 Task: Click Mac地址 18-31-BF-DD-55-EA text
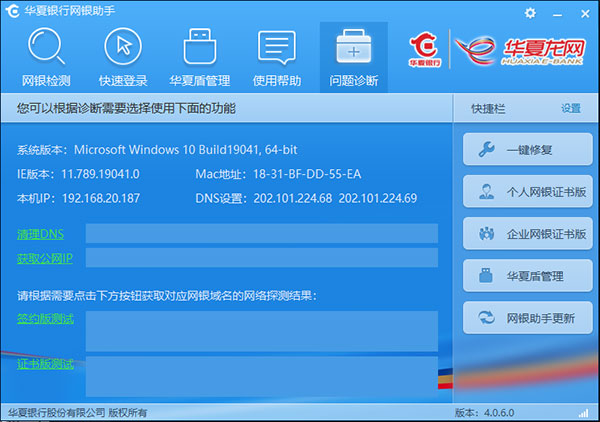coord(278,174)
